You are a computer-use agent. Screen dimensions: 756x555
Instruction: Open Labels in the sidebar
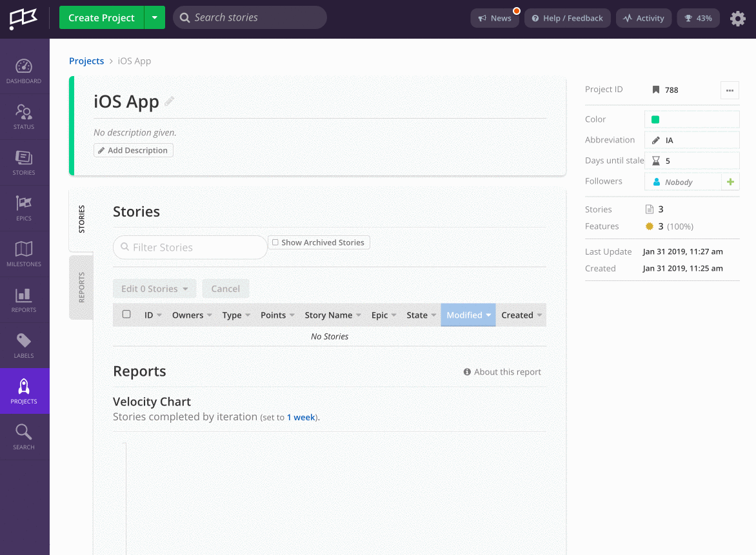pyautogui.click(x=24, y=346)
